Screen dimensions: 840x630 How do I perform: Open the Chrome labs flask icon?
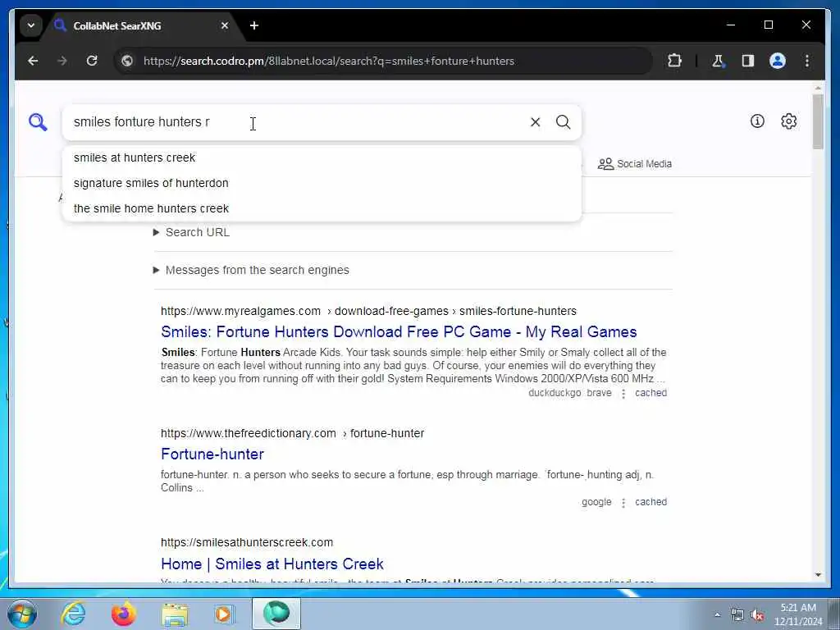tap(718, 61)
